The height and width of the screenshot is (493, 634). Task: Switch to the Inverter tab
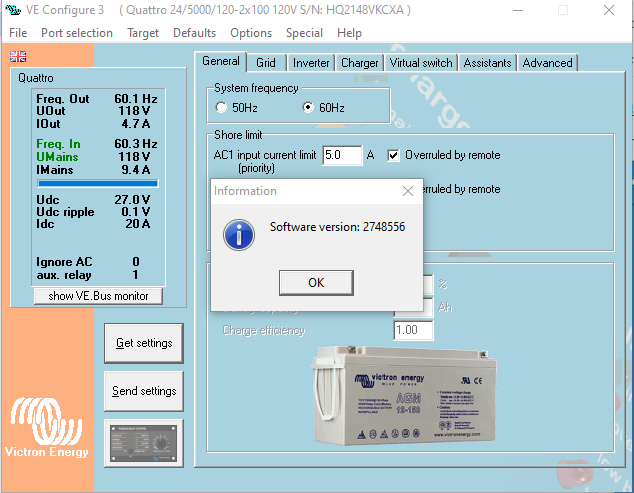pyautogui.click(x=311, y=63)
